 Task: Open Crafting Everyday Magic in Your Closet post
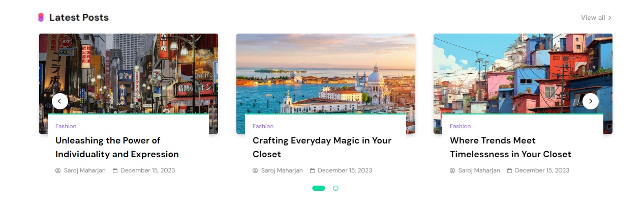point(322,147)
